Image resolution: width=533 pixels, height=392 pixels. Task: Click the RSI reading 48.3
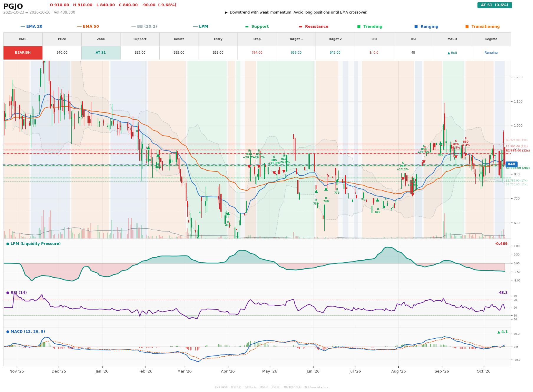click(503, 293)
